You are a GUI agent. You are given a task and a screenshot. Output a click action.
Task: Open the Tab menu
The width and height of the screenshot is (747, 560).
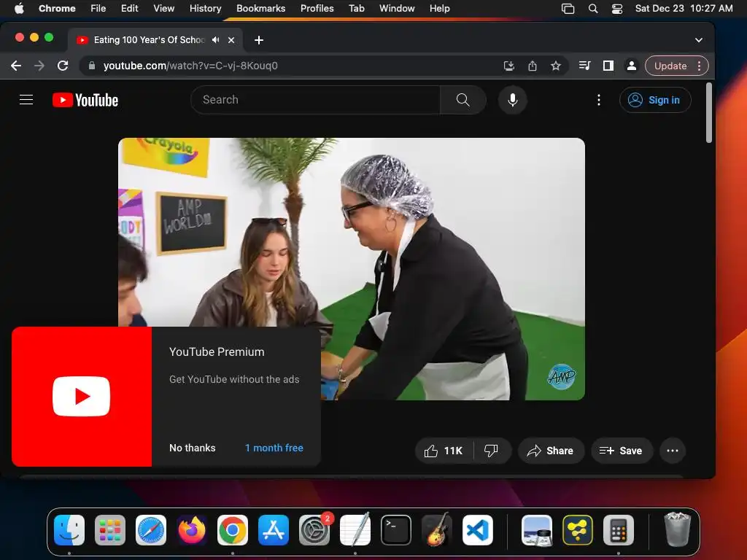tap(356, 9)
